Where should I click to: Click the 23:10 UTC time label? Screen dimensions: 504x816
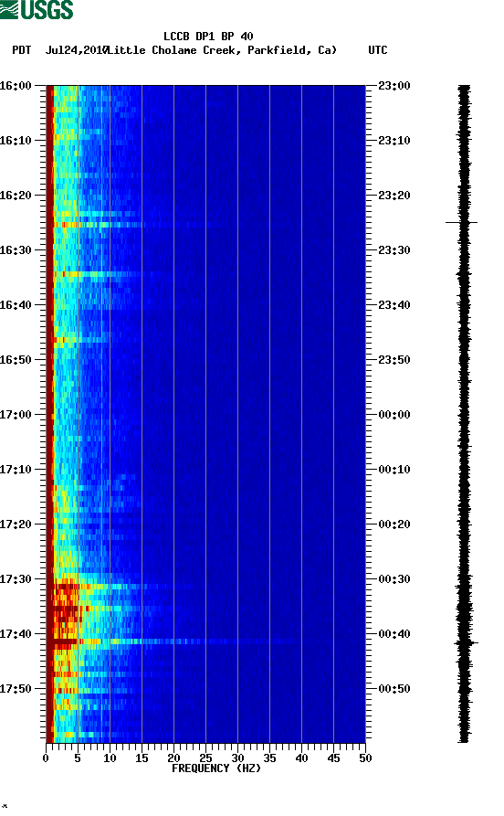[x=394, y=141]
